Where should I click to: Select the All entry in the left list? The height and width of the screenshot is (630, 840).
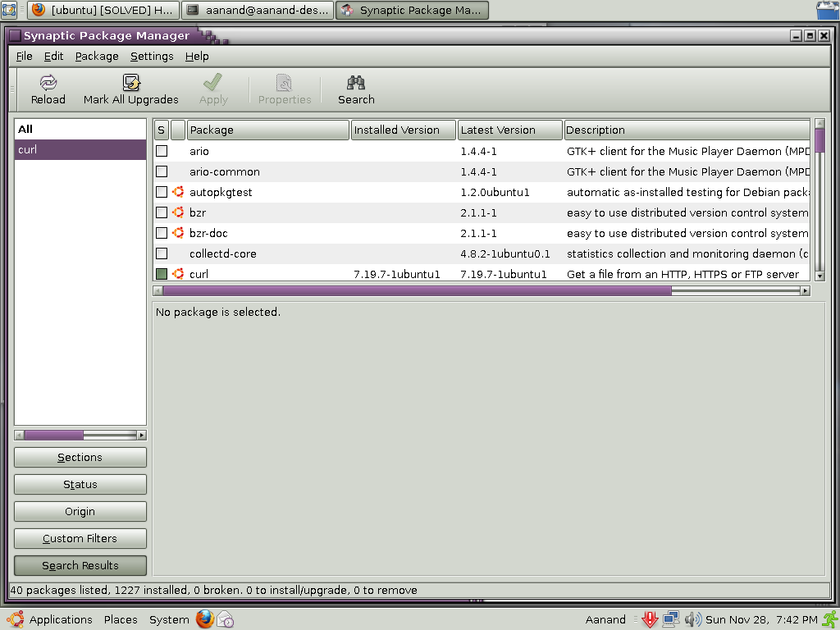pos(80,129)
